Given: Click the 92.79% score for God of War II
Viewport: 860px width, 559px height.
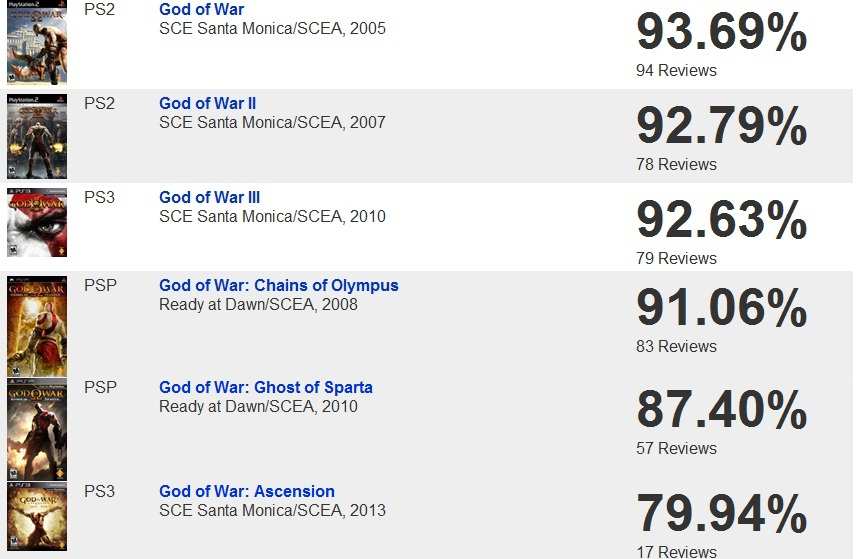Looking at the screenshot, I should click(721, 126).
